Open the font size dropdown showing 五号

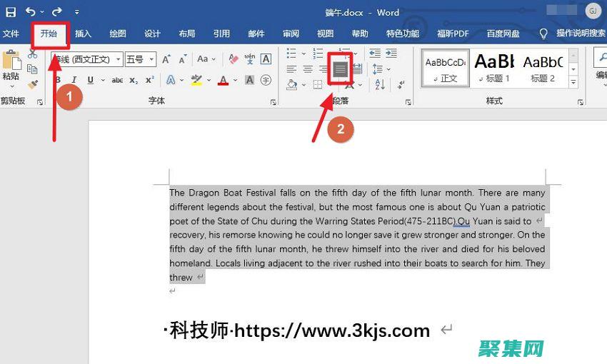click(143, 59)
